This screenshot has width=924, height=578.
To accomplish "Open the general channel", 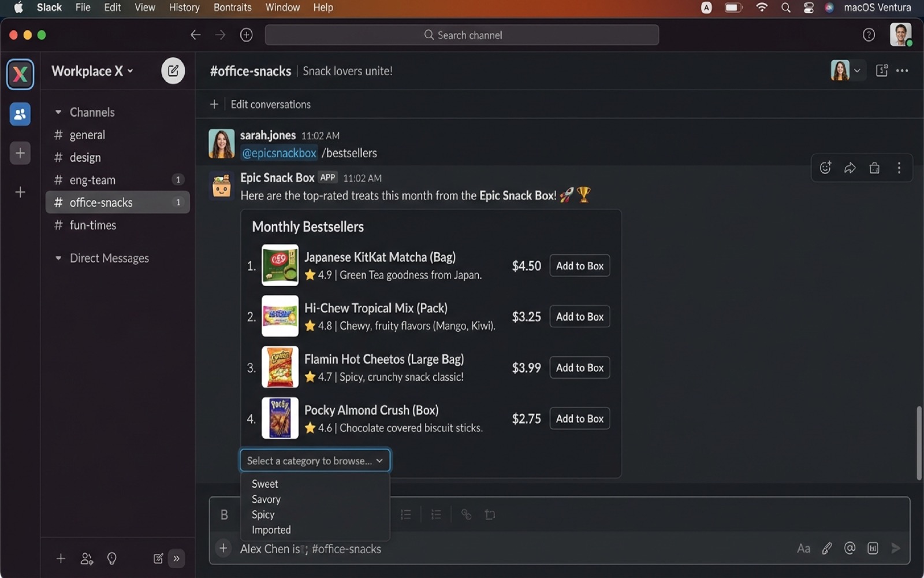I will click(x=118, y=135).
